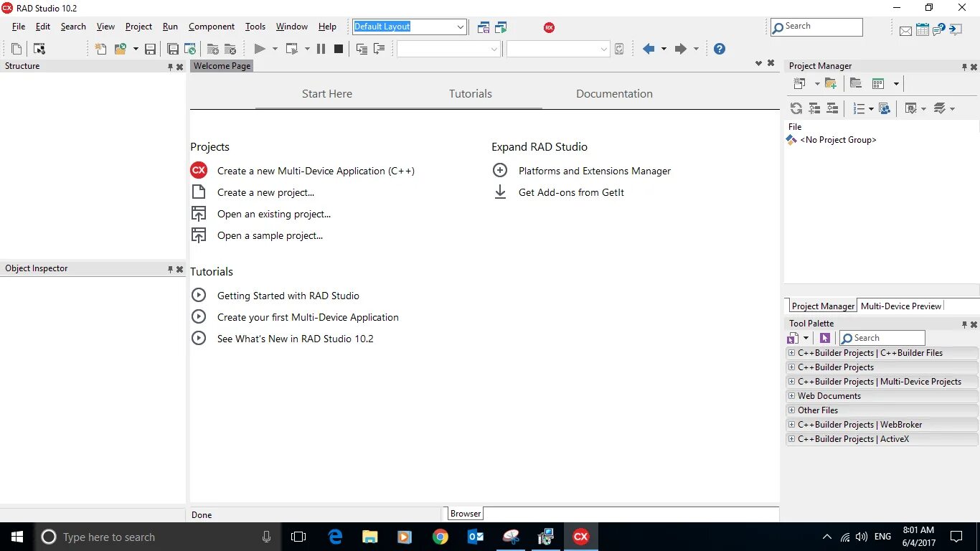Expand C++Builder Projects | ActiveX category

pos(791,439)
